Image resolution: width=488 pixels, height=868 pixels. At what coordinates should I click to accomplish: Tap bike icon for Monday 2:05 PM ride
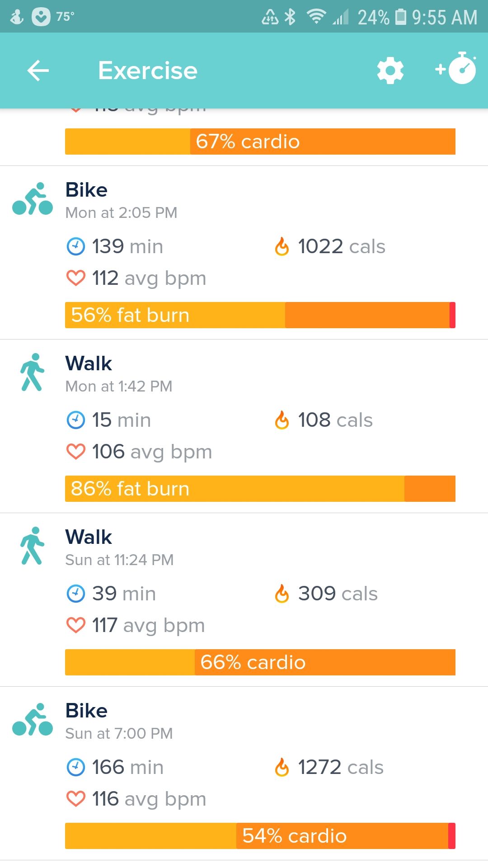pos(33,199)
